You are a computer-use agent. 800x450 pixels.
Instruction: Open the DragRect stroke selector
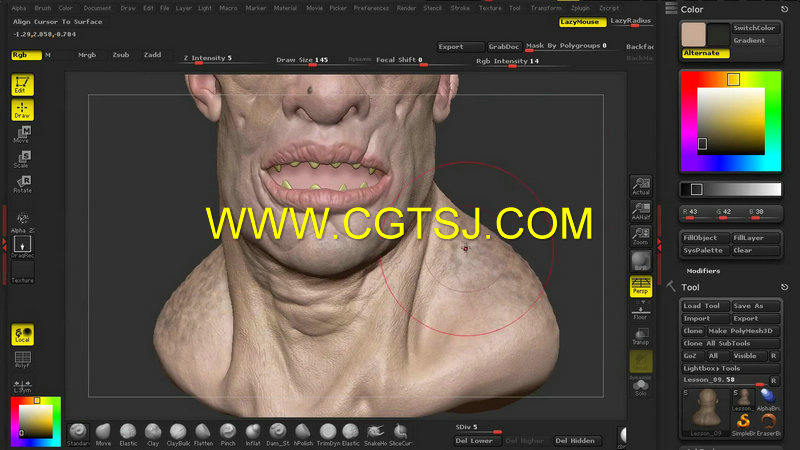(22, 247)
